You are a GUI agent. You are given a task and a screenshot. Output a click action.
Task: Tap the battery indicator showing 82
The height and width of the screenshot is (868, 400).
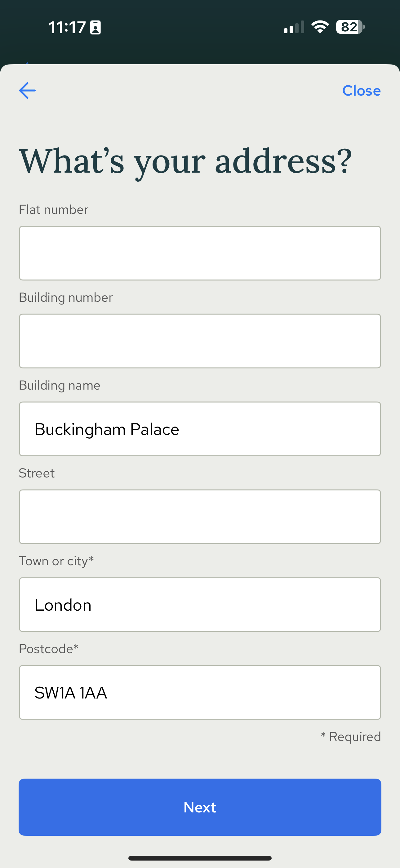click(x=350, y=27)
